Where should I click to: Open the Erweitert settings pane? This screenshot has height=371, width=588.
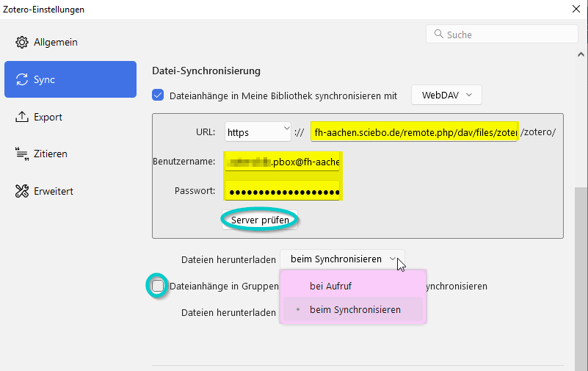click(x=70, y=191)
